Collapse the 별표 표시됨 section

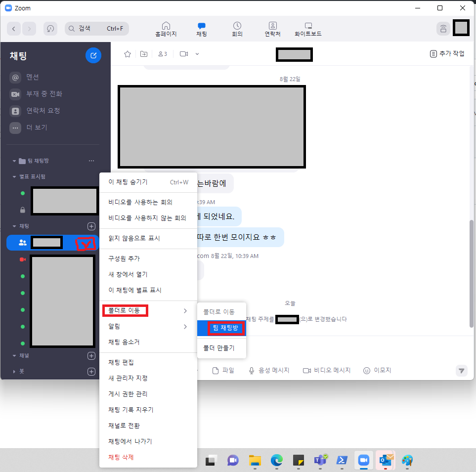point(14,176)
